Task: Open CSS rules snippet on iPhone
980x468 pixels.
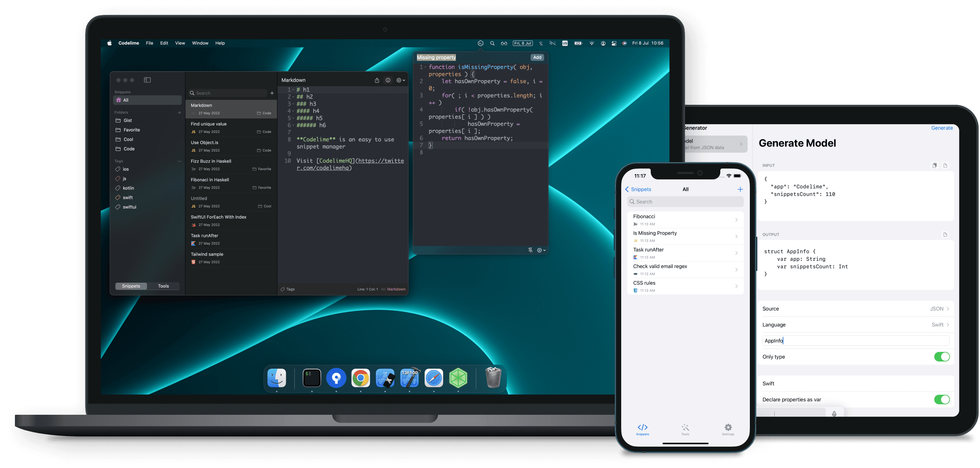Action: (685, 286)
